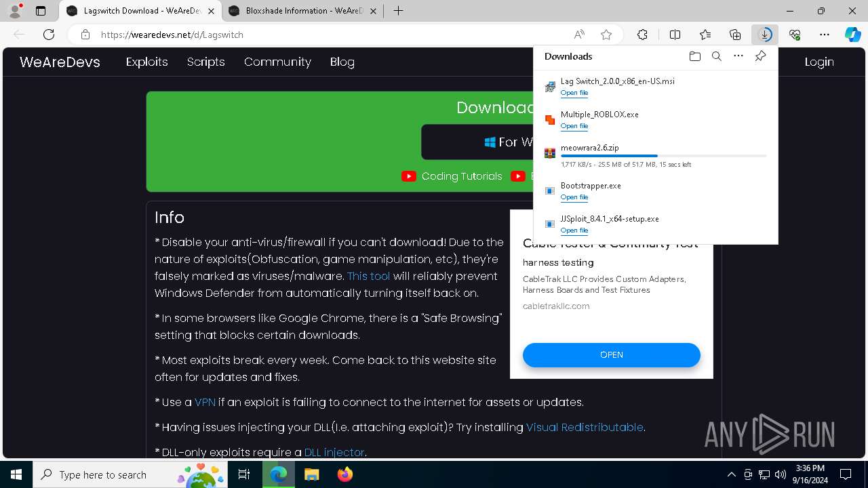This screenshot has height=488, width=868.
Task: Open Microsoft Edge on taskbar
Action: point(279,474)
